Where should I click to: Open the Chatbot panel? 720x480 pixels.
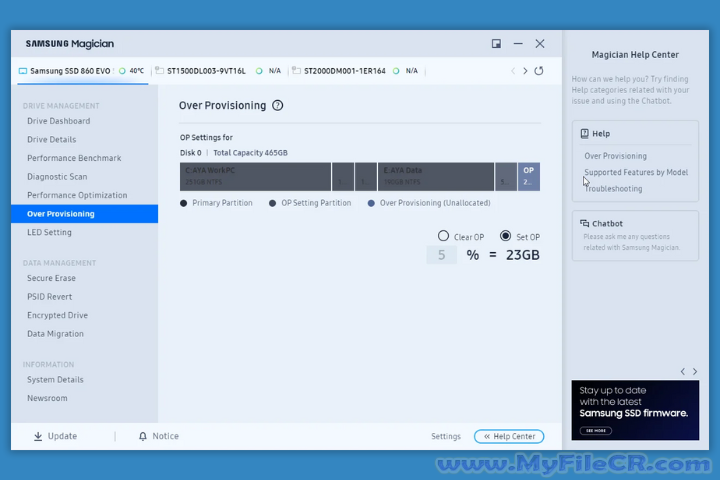(x=636, y=236)
